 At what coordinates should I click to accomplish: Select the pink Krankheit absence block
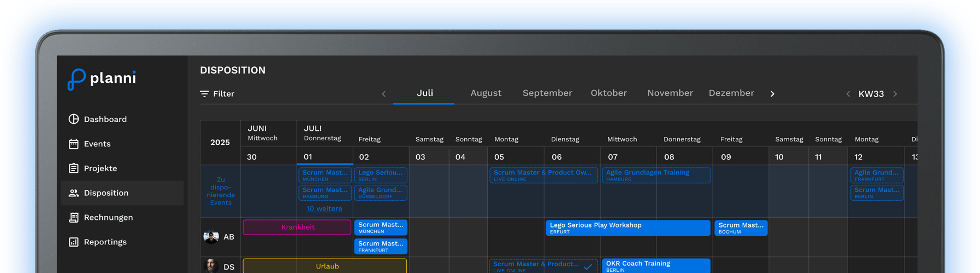click(297, 227)
